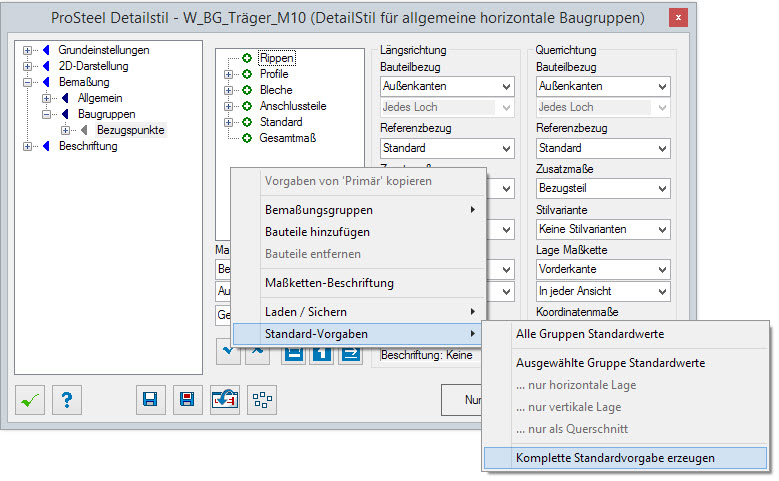
Task: Select Bezugspunkte in the settings tree
Action: pyautogui.click(x=131, y=130)
